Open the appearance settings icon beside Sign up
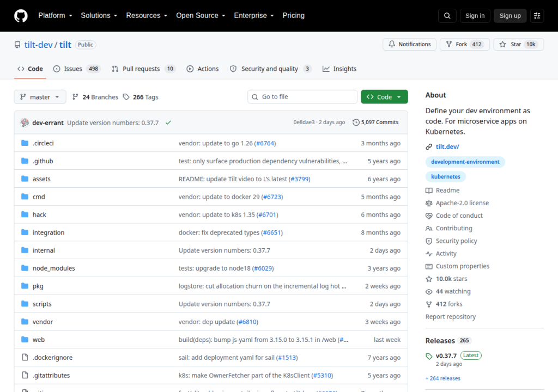 [x=537, y=16]
